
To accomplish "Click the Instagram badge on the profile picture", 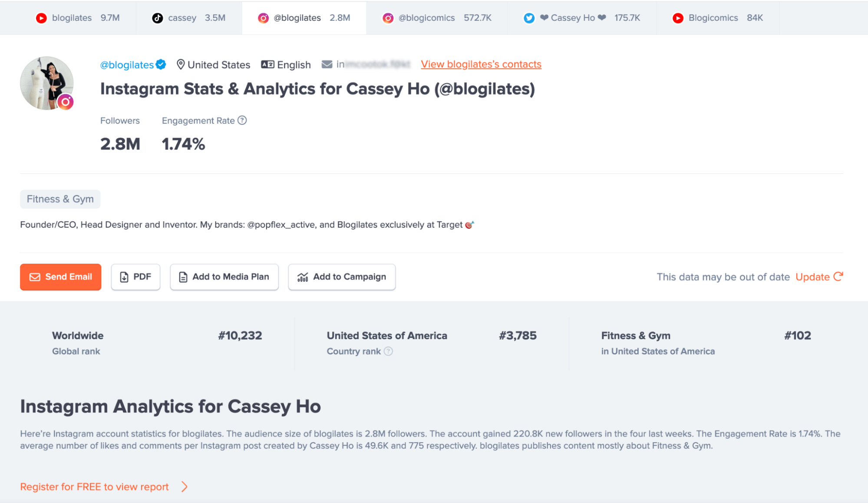I will click(66, 102).
